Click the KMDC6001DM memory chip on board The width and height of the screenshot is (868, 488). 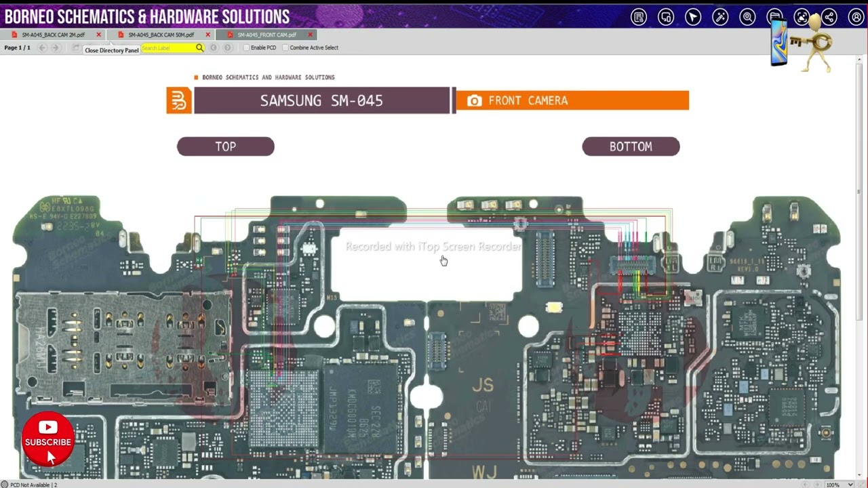pos(361,409)
